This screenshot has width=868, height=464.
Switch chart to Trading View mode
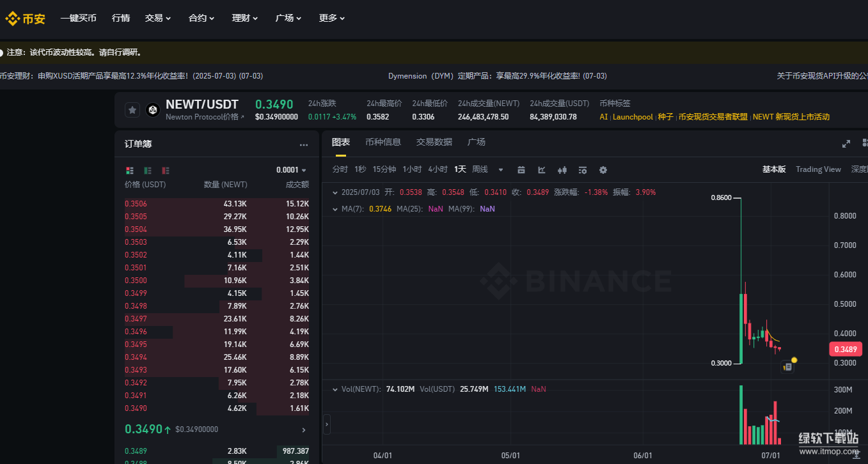coord(817,169)
